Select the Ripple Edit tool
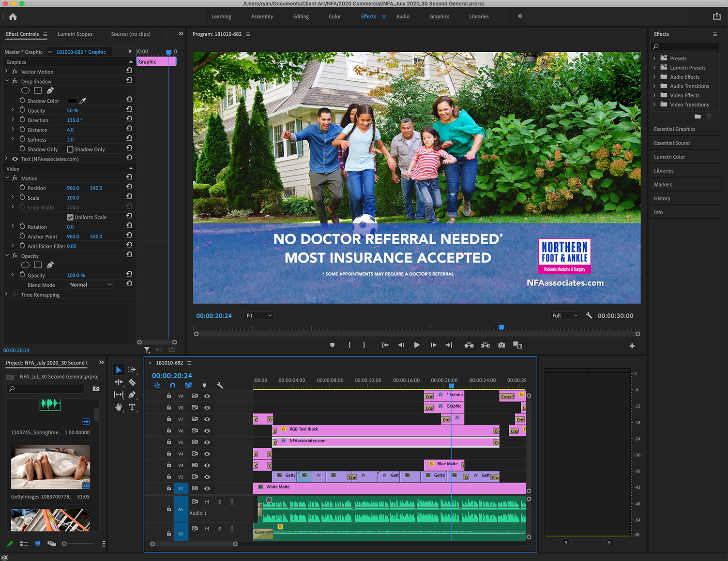 [119, 382]
